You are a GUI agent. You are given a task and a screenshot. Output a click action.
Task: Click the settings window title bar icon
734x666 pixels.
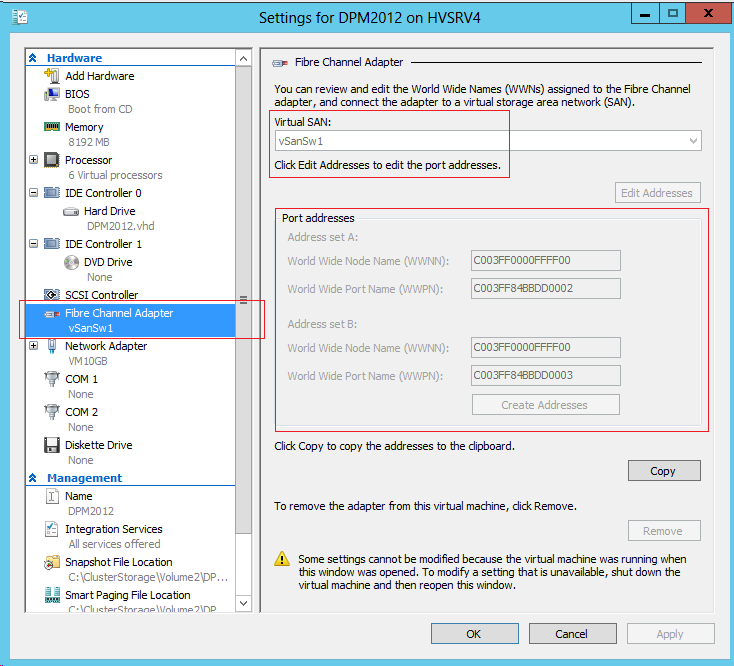pos(20,17)
